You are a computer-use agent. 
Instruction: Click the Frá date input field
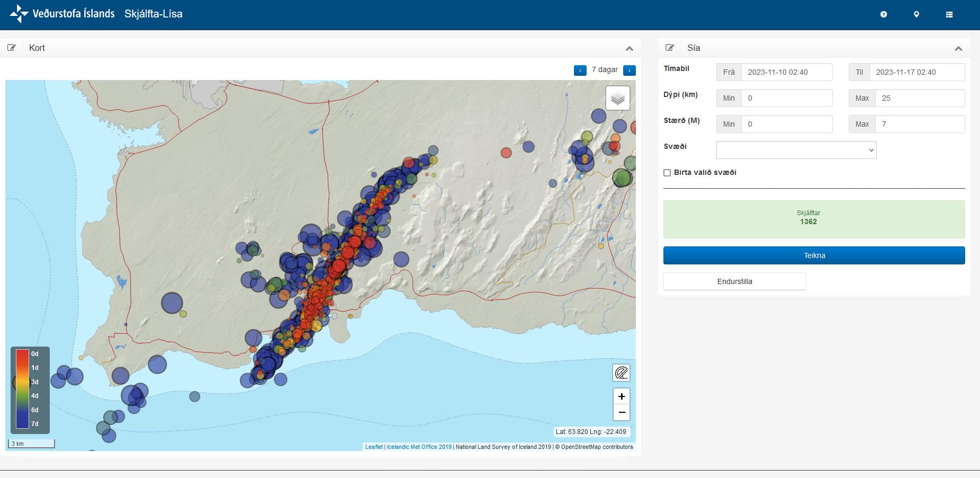[786, 72]
